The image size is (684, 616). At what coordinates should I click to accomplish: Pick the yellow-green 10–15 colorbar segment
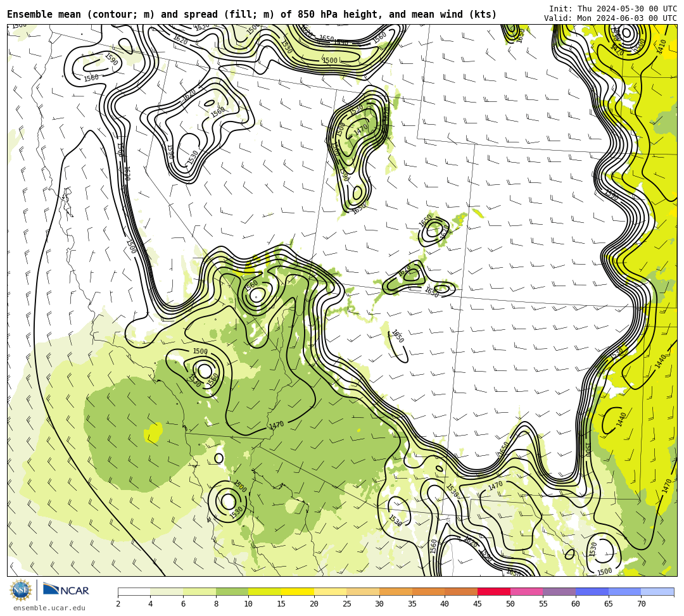[265, 591]
